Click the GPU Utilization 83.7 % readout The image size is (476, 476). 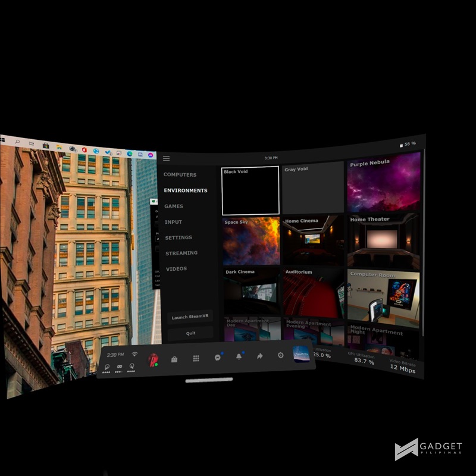click(x=362, y=358)
